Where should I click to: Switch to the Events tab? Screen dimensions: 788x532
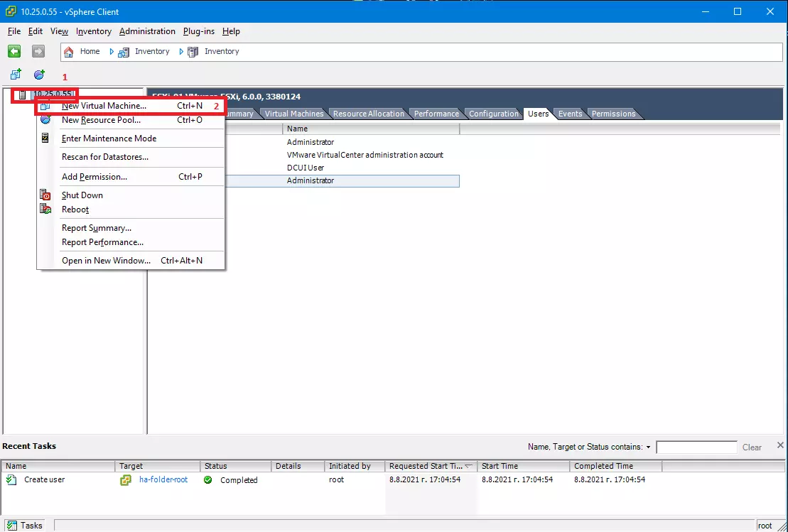click(x=571, y=114)
